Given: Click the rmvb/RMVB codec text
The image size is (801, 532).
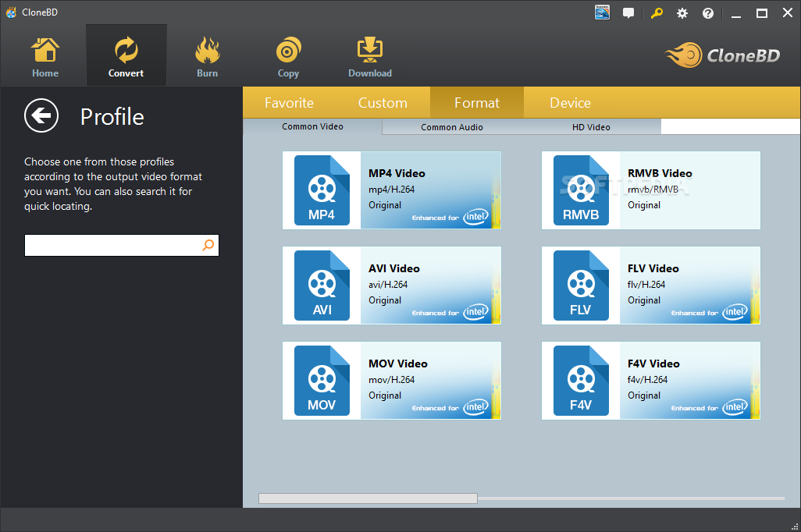Looking at the screenshot, I should (x=653, y=190).
